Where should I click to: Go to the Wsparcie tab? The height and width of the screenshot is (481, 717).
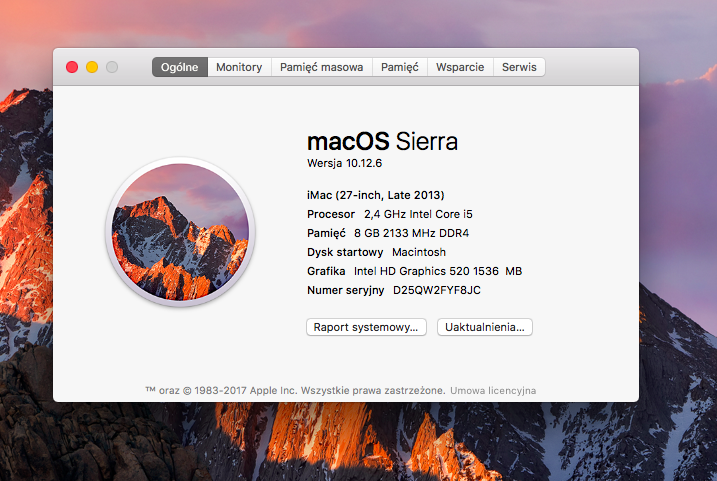[x=460, y=67]
